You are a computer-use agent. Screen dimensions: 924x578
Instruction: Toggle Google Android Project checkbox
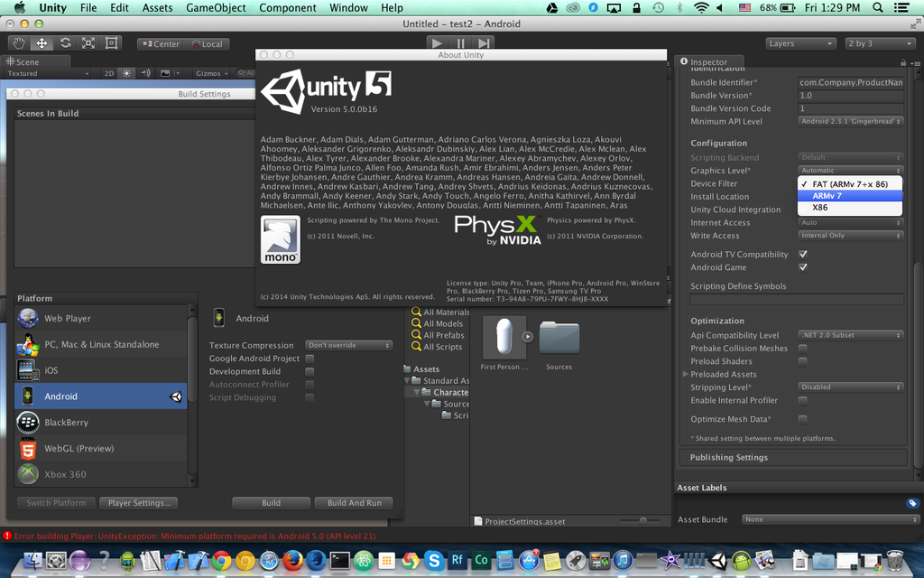pyautogui.click(x=310, y=359)
